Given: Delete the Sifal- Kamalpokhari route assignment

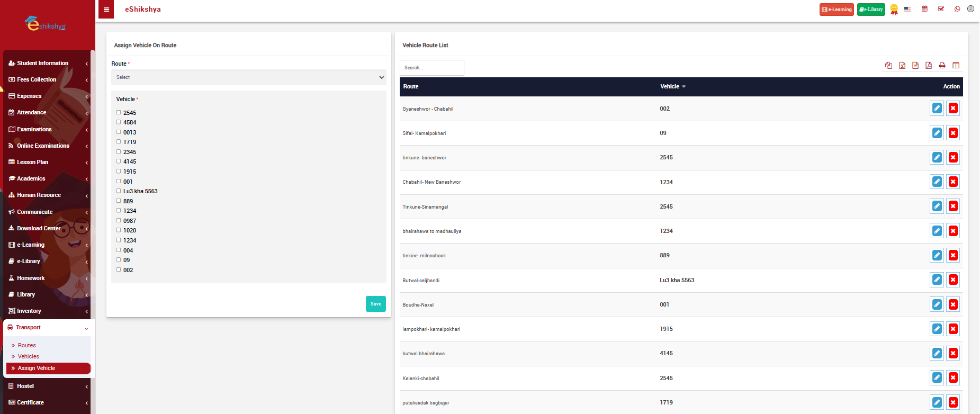Looking at the screenshot, I should tap(953, 133).
